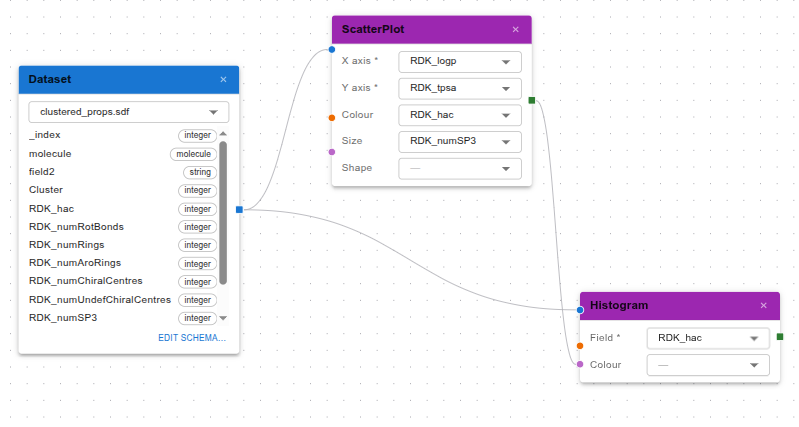Close the Histogram node

(x=763, y=306)
